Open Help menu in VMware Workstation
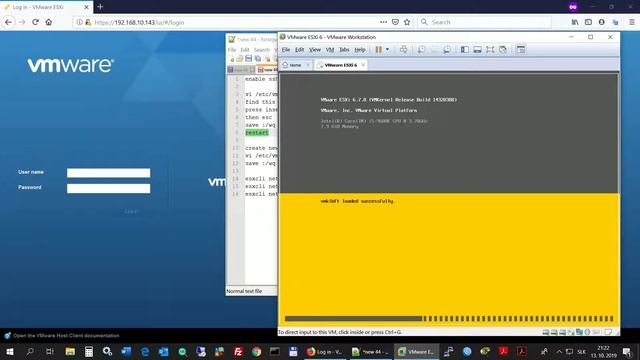 (x=360, y=49)
